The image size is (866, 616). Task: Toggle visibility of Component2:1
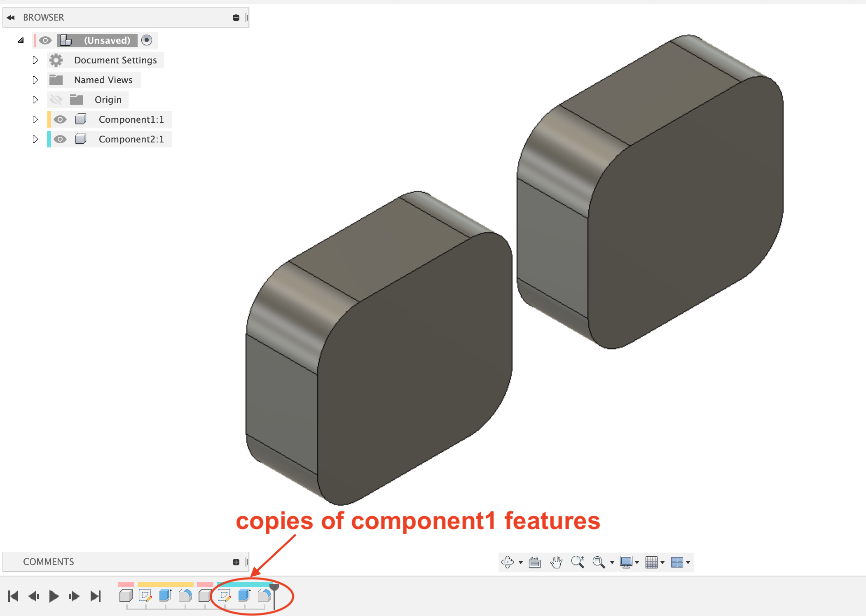60,139
